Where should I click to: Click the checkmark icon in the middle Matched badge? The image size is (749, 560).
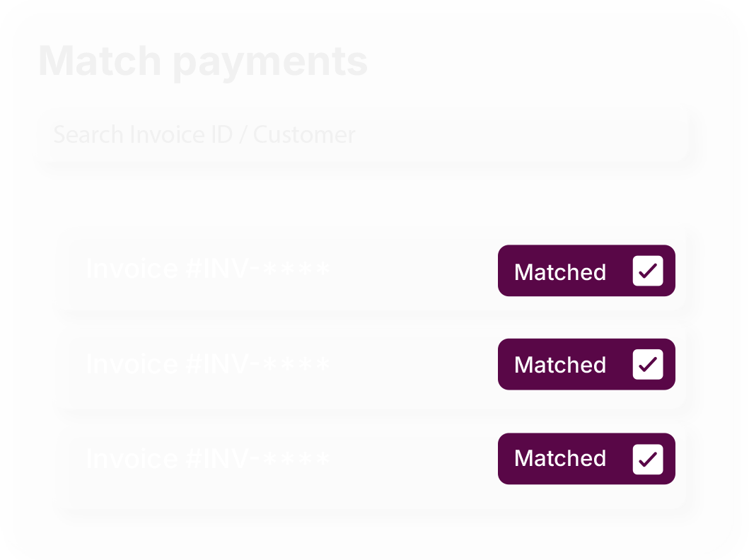[x=648, y=364]
